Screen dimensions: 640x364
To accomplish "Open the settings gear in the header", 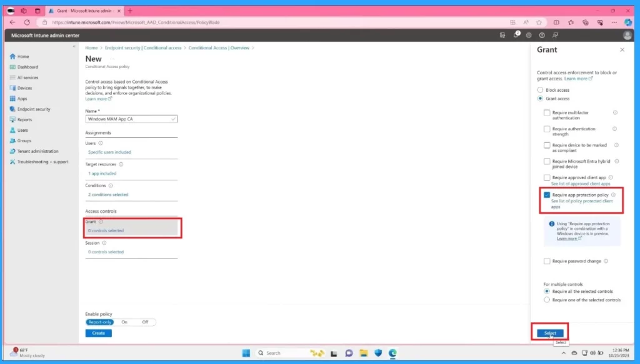I will coord(529,36).
